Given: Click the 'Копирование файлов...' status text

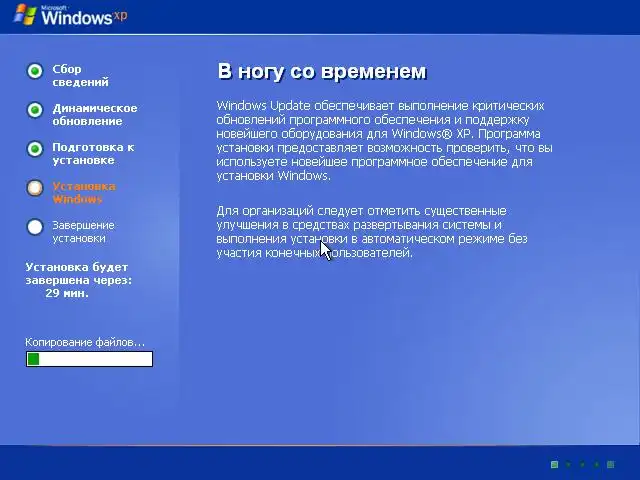Looking at the screenshot, I should pyautogui.click(x=85, y=342).
